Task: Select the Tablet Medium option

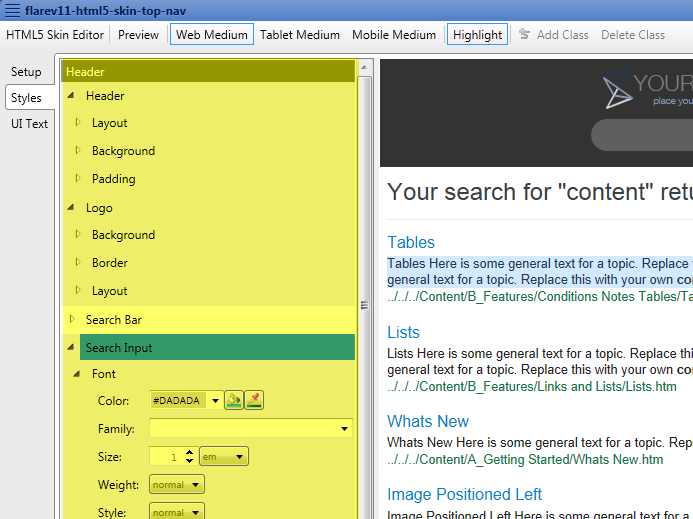Action: [300, 35]
